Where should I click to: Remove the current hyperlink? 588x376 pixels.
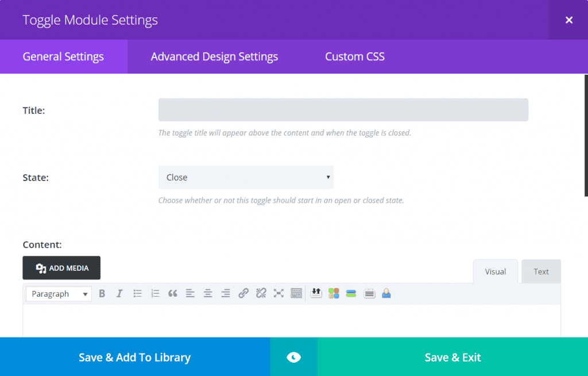tap(261, 293)
